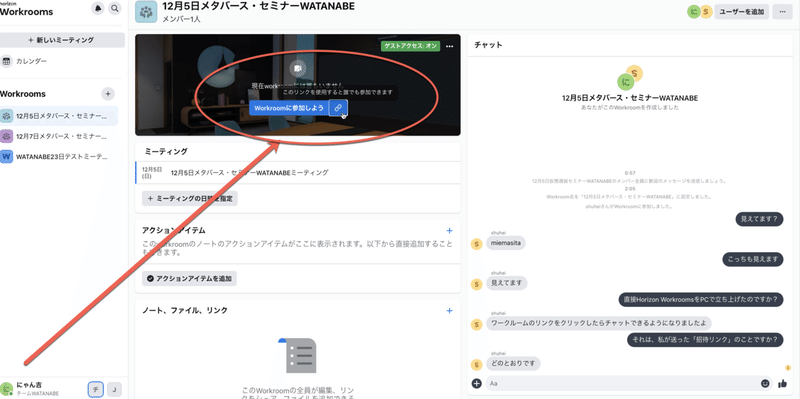Open the search magnifier icon
This screenshot has width=800, height=399.
coord(115,8)
